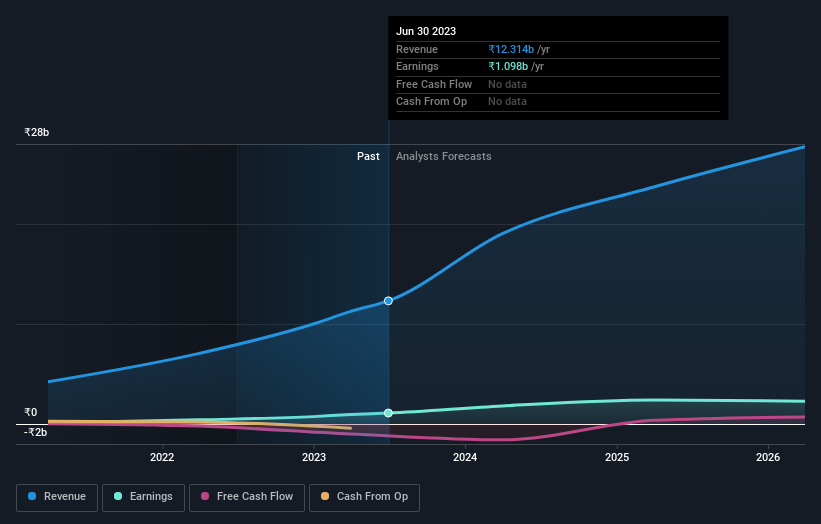Click the Analysts Forecasts label
Image resolution: width=821 pixels, height=524 pixels.
(x=443, y=156)
